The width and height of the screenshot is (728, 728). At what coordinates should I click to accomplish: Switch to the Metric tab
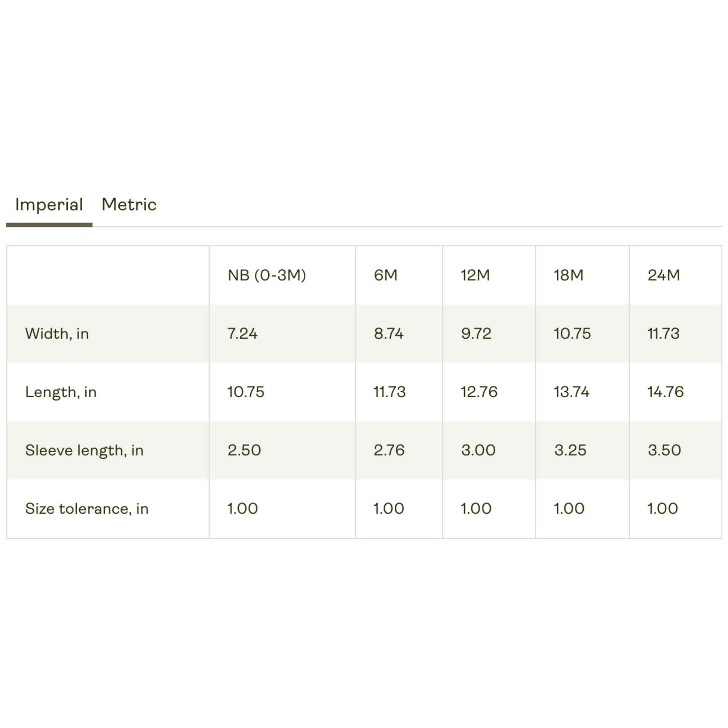coord(129,205)
